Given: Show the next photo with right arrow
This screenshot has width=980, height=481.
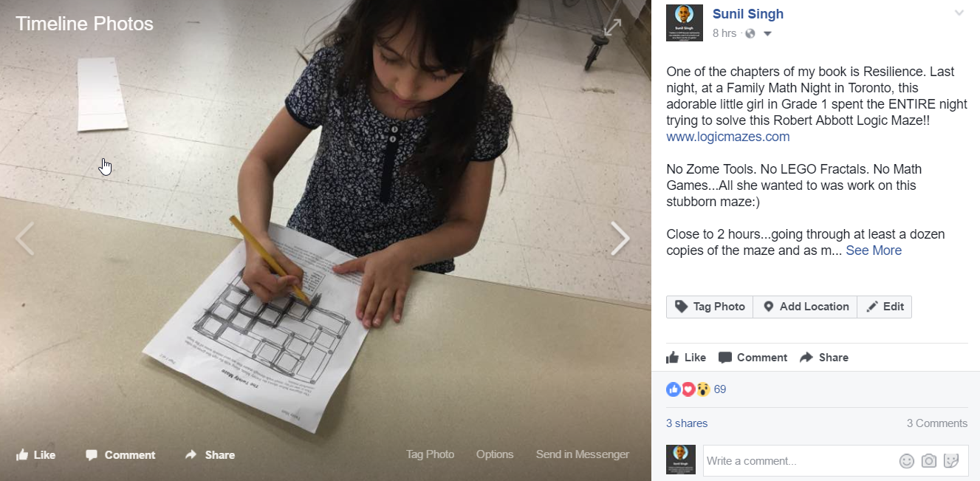Looking at the screenshot, I should tap(620, 239).
